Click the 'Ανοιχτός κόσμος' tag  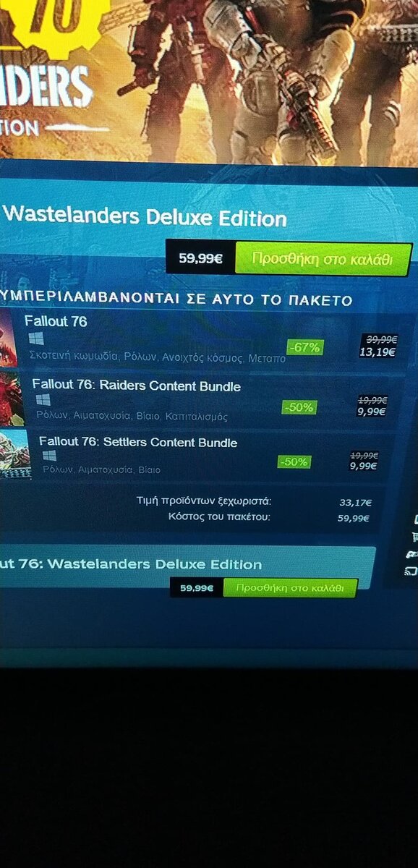(x=207, y=358)
